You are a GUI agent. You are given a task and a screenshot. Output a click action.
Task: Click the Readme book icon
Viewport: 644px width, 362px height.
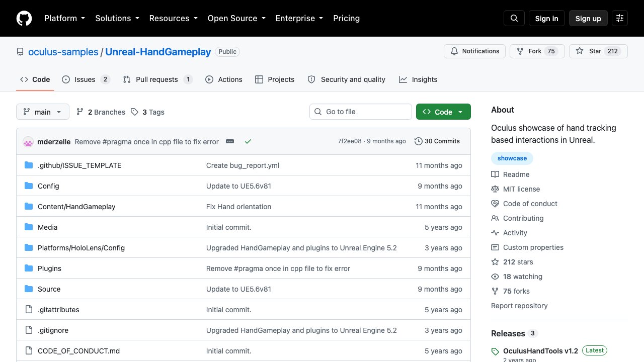[495, 174]
